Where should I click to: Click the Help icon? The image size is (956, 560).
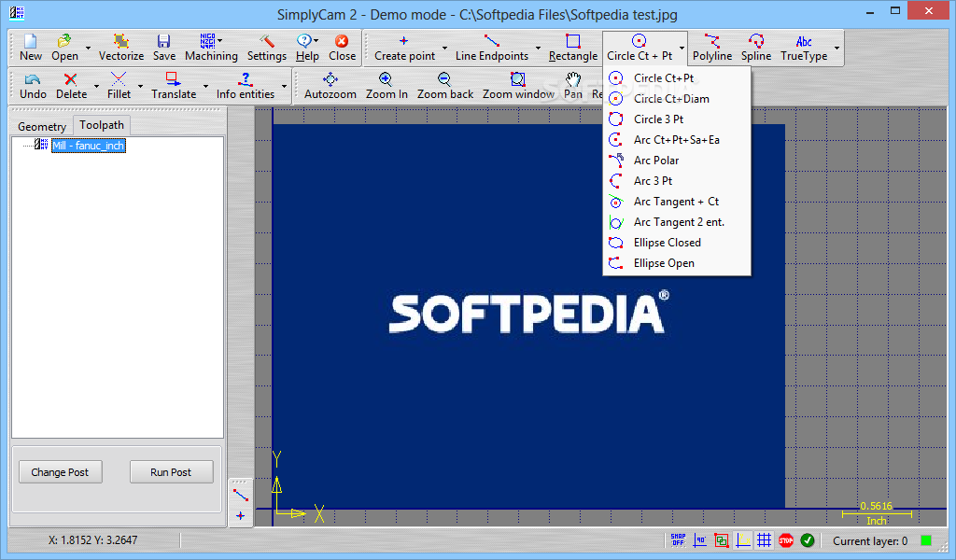coord(303,41)
